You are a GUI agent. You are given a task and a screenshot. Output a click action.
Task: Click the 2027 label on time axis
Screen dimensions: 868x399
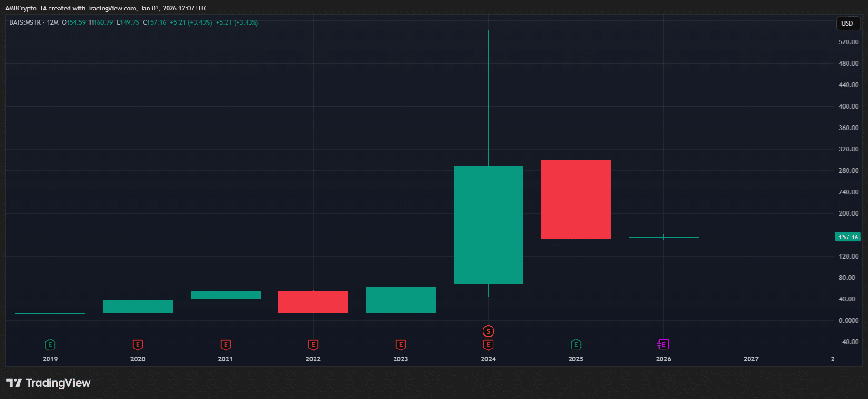pyautogui.click(x=751, y=359)
